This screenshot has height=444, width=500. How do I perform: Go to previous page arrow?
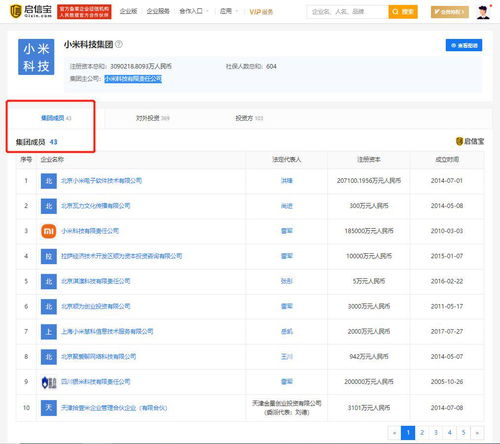(394, 433)
